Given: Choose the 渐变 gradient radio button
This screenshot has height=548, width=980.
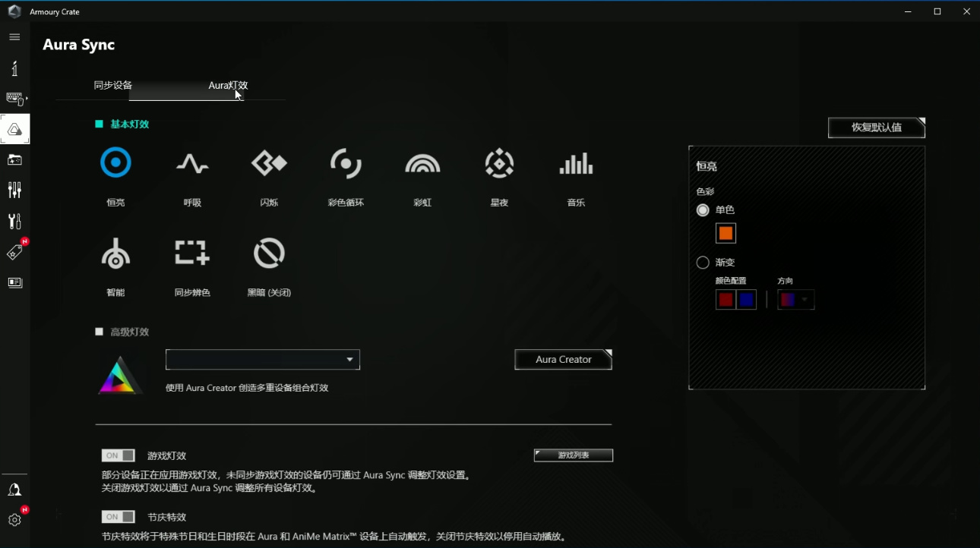Looking at the screenshot, I should tap(703, 263).
